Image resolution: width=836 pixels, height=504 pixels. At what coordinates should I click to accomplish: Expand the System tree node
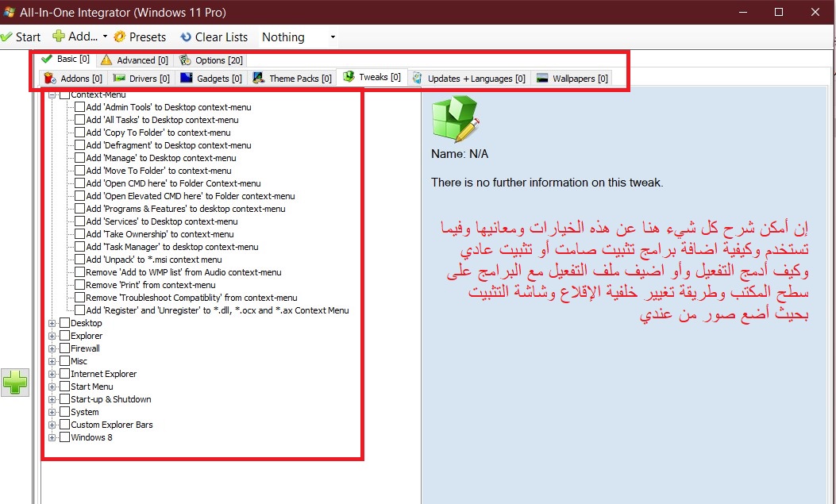pos(52,413)
